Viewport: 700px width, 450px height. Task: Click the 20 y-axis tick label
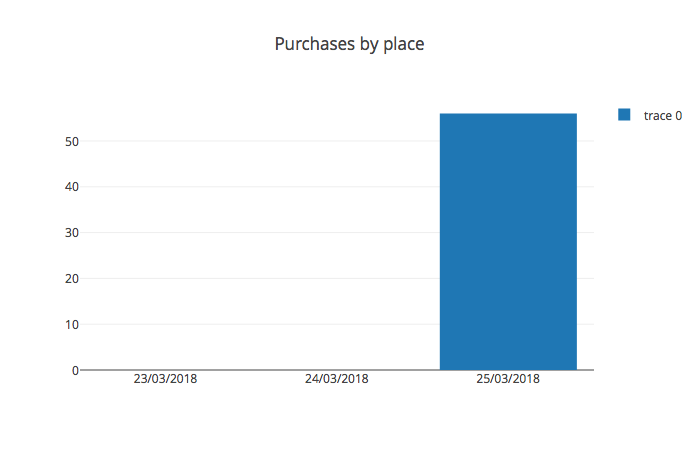(71, 279)
